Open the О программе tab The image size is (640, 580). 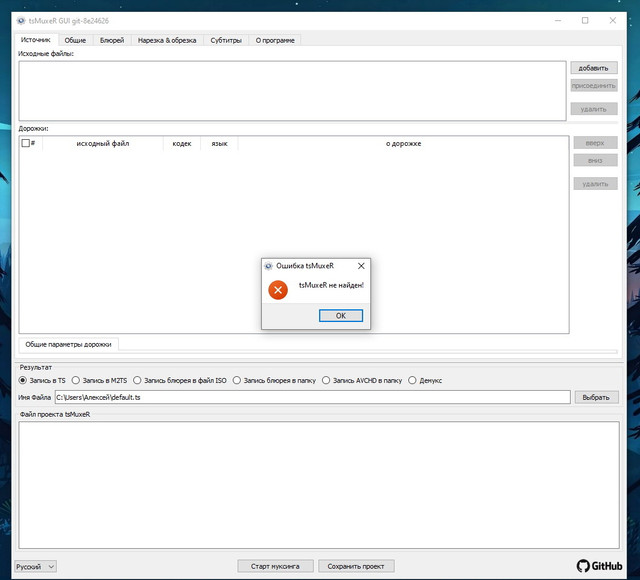(275, 40)
